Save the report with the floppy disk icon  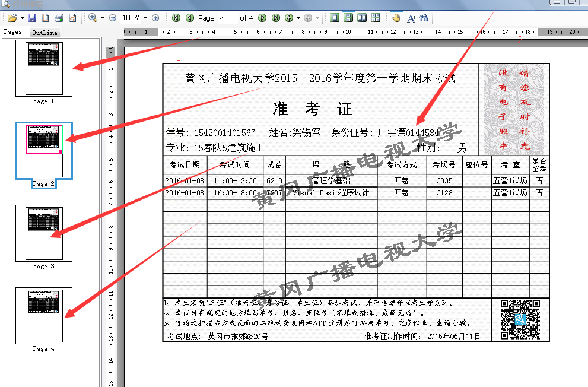coord(32,18)
